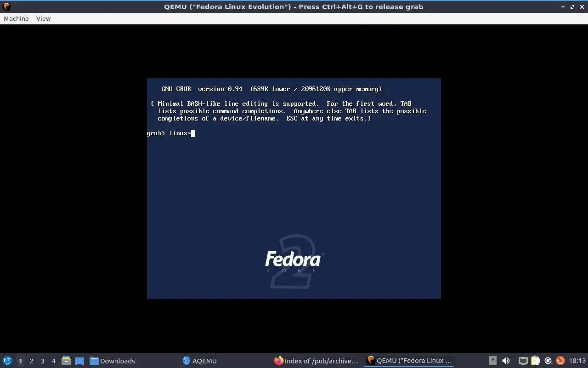Open the clipboard manager tray icon

[x=535, y=361]
